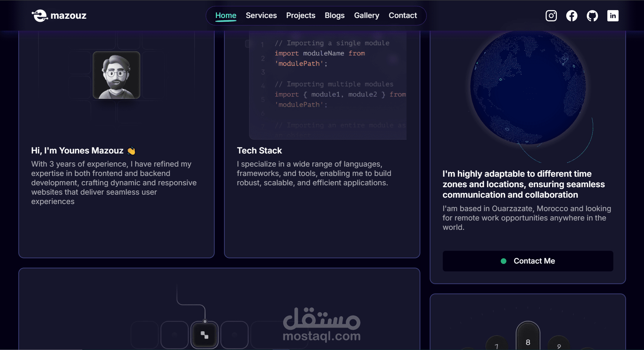Image resolution: width=644 pixels, height=350 pixels.
Task: Click the mazouz logo
Action: (x=59, y=16)
